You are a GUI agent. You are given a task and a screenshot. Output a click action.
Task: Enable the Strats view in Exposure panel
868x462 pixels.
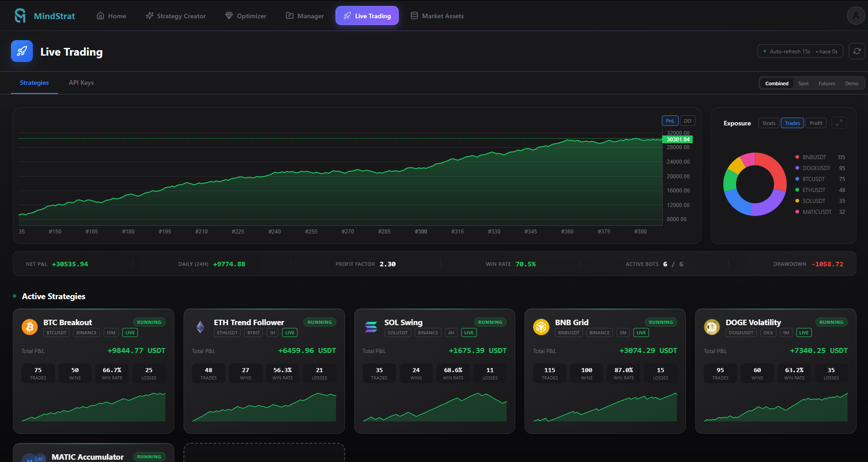[x=769, y=123]
